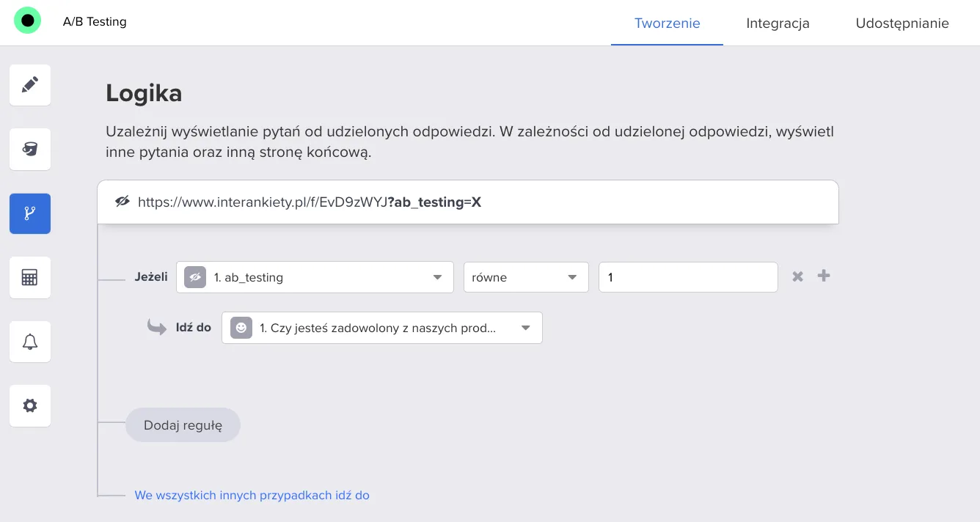Open the pencil edit section in sidebar

30,85
